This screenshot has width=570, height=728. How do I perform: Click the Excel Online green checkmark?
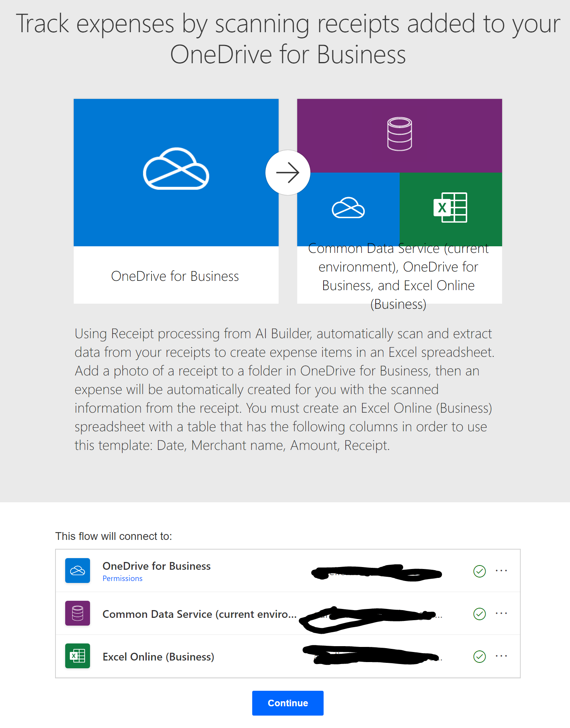coord(480,656)
